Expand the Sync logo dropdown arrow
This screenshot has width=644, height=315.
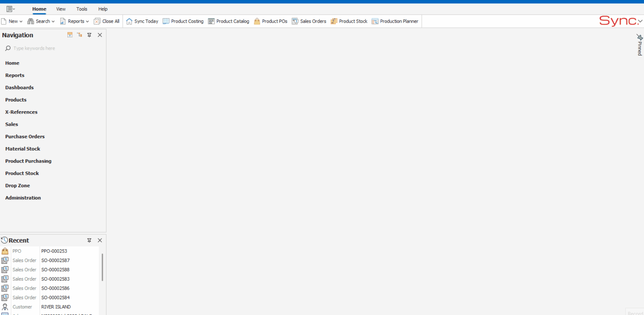click(x=640, y=21)
